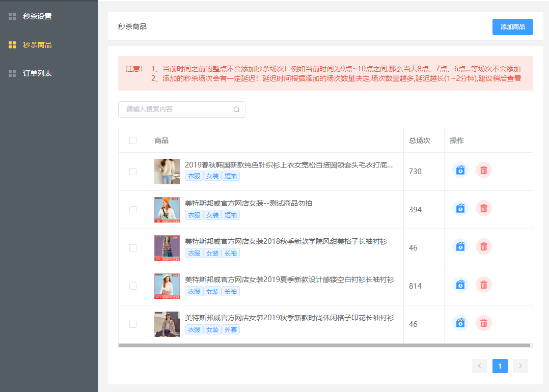Check the 学院风甜美格子长袖衬衫 row
549x392 pixels.
pos(133,248)
